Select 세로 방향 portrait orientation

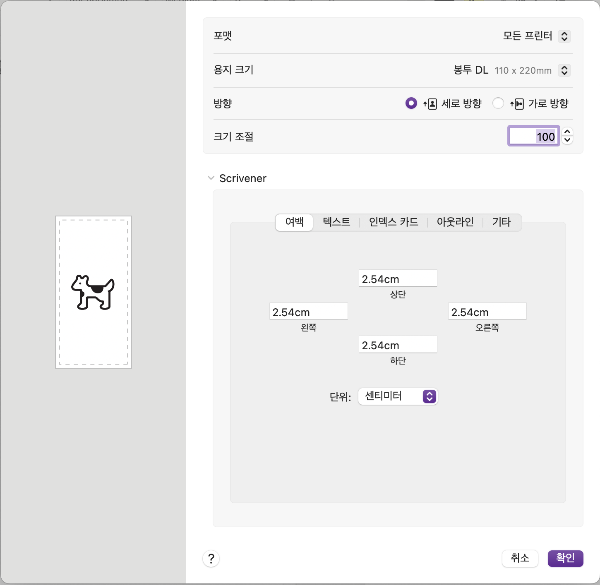(x=411, y=103)
